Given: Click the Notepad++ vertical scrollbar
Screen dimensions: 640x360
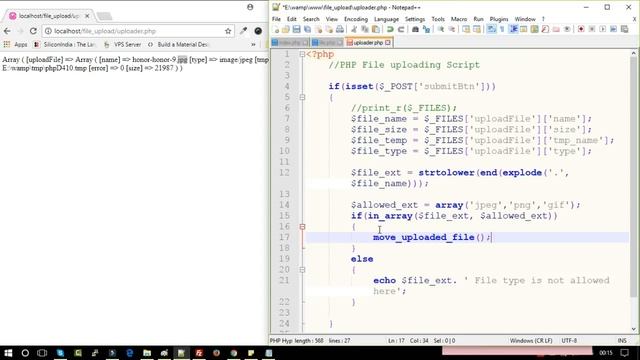Looking at the screenshot, I should coord(633,176).
